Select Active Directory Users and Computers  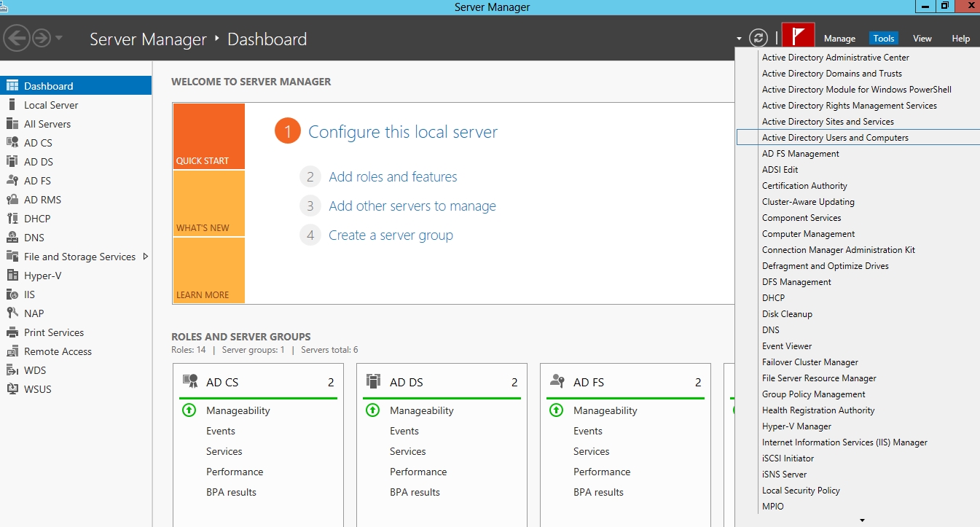coord(835,138)
